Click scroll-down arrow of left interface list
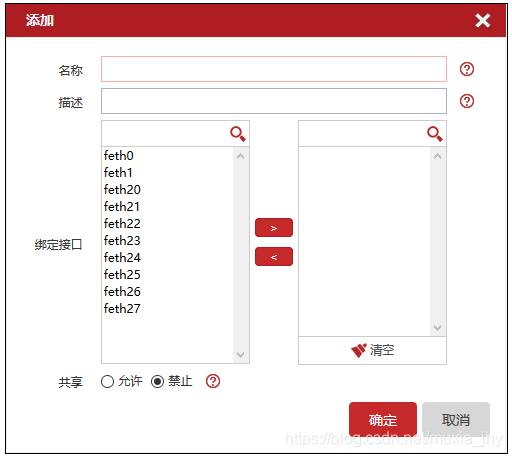512x457 pixels. (x=241, y=354)
